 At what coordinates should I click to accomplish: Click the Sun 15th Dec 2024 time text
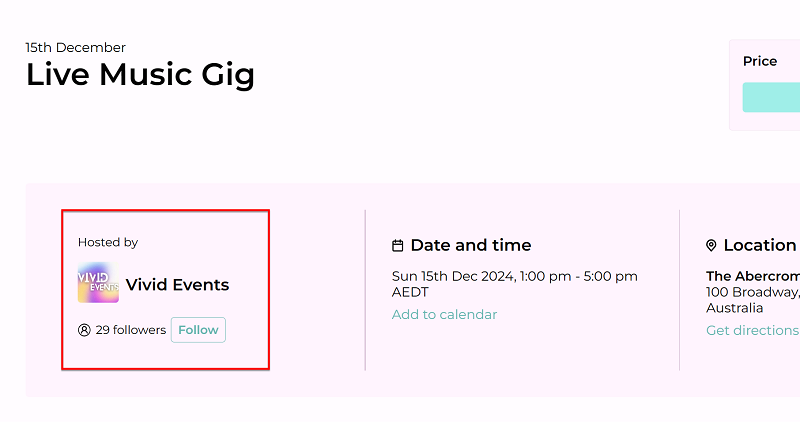point(514,277)
